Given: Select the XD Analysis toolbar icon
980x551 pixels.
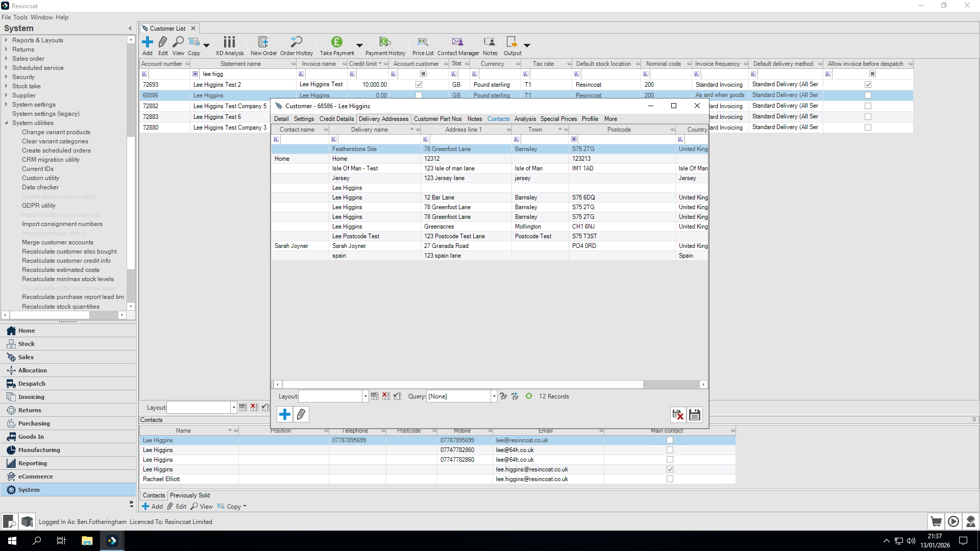Looking at the screenshot, I should coord(229,45).
